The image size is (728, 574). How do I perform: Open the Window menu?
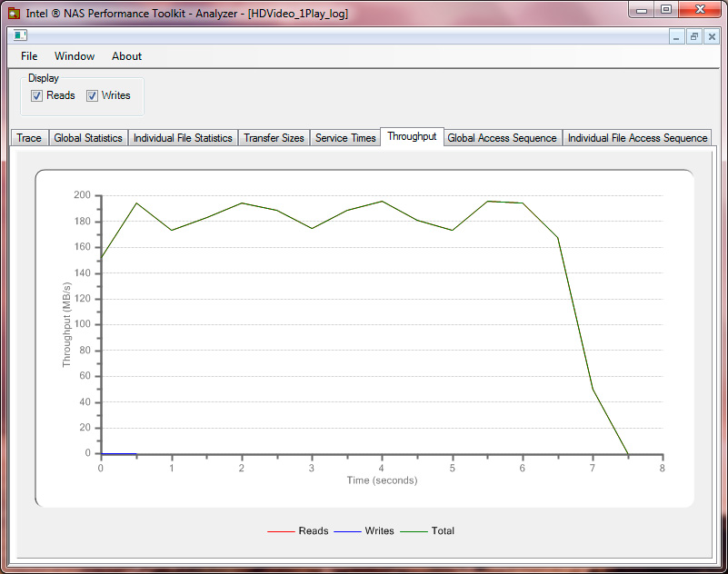75,56
